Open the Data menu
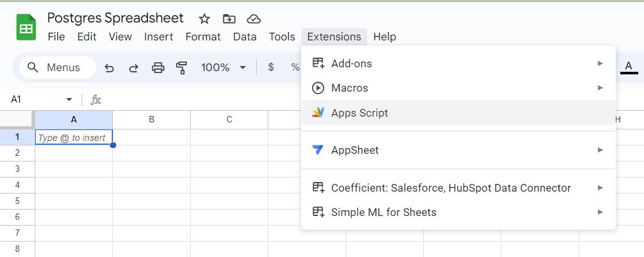The height and width of the screenshot is (257, 644). 245,37
